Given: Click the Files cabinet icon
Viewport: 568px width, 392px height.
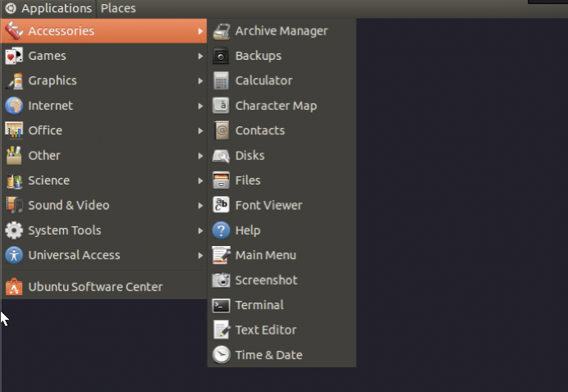Looking at the screenshot, I should coord(221,180).
